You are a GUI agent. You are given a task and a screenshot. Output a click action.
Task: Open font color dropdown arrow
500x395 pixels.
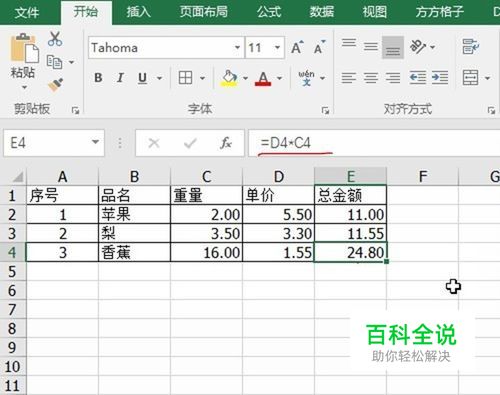pos(280,79)
